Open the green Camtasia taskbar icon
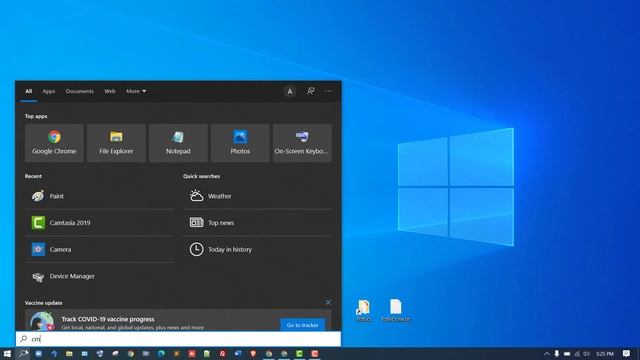 click(299, 353)
